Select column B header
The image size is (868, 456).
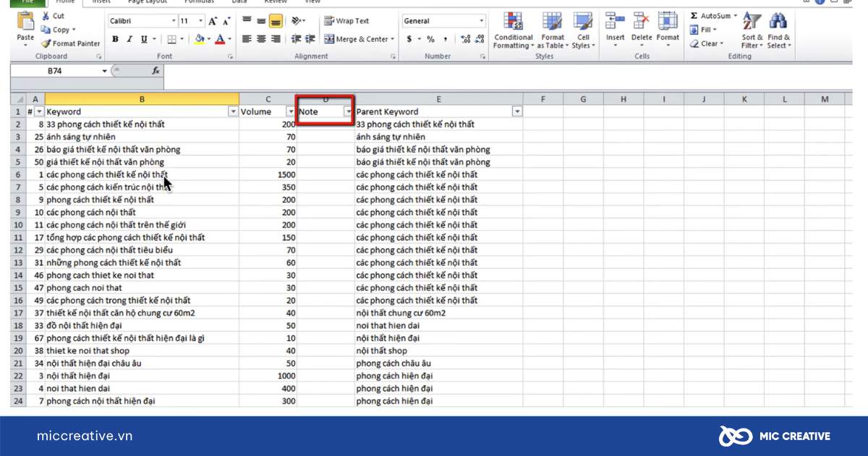click(x=142, y=99)
